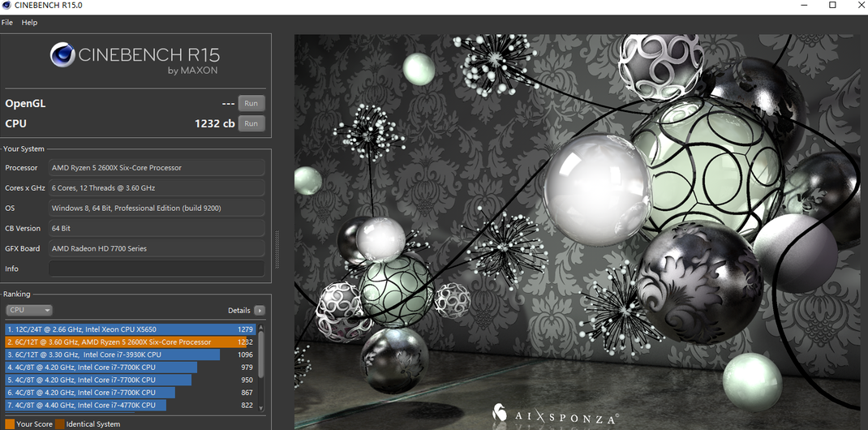Click the ranking list vertical scrollbar
This screenshot has height=430, width=868.
pyautogui.click(x=260, y=357)
